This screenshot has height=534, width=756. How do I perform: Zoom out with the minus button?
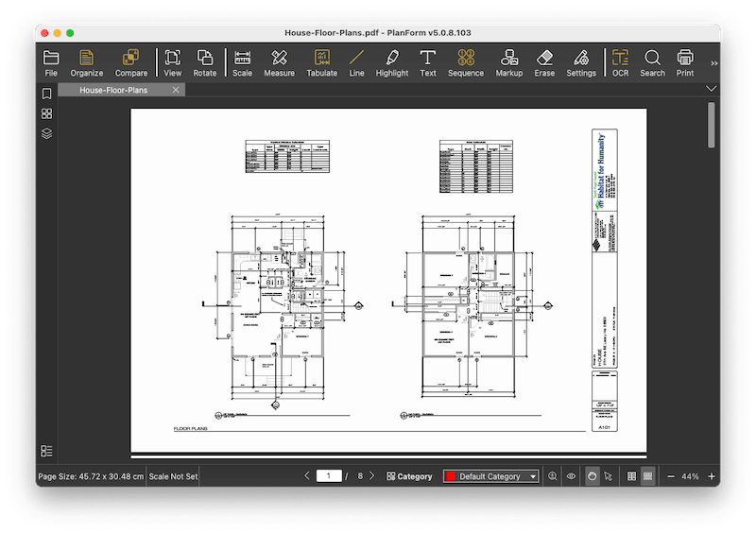tap(671, 476)
